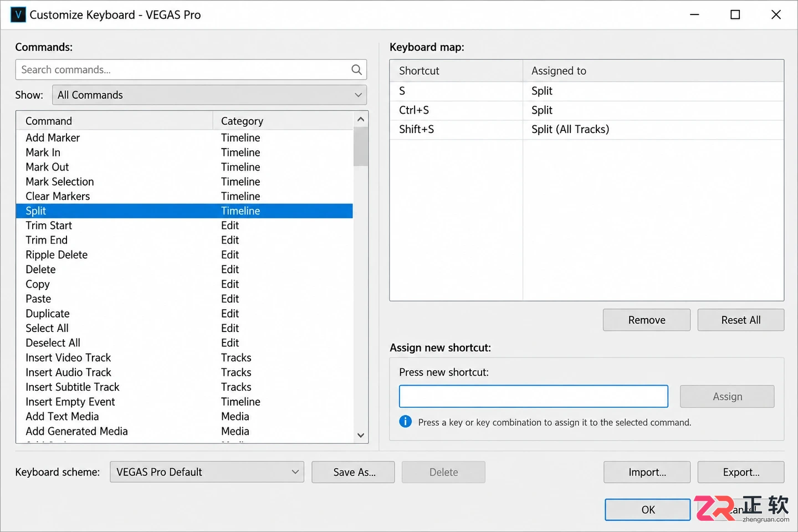Select the Insert Empty Event command

pos(185,402)
